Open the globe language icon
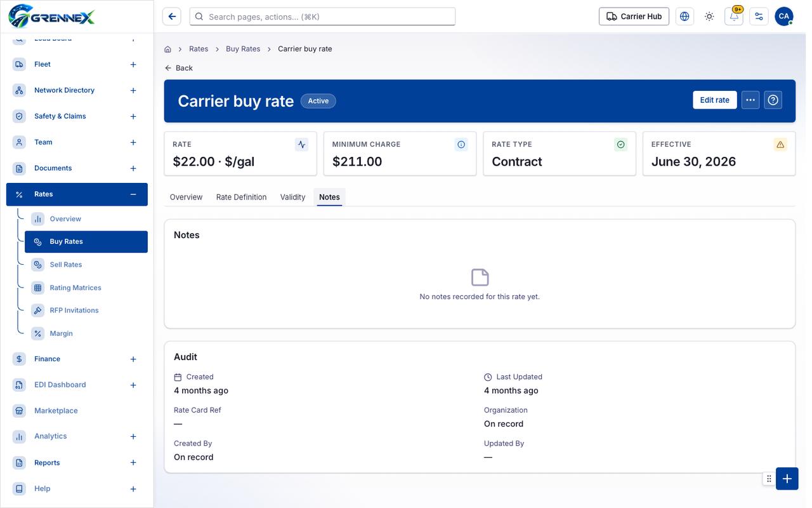 click(684, 17)
